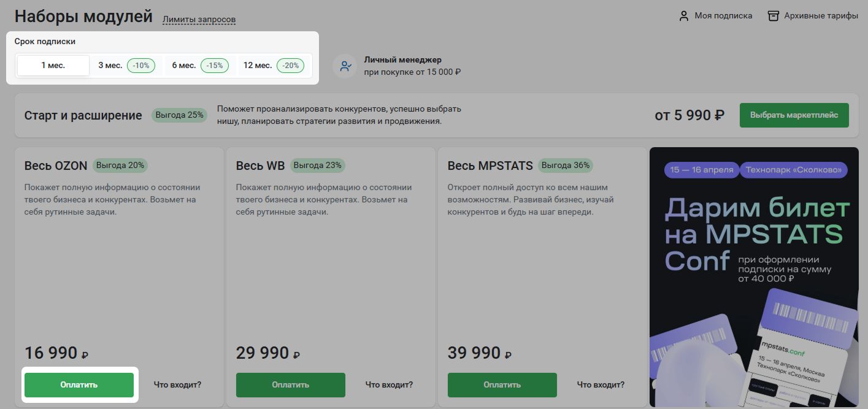Click the Выгода 36% badge on Весь MPSTATS
The image size is (868, 409).
click(565, 166)
